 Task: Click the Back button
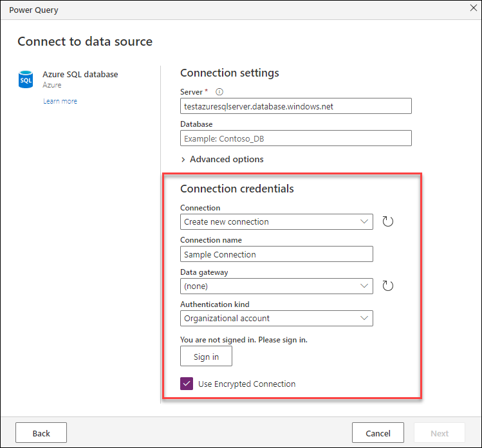pyautogui.click(x=41, y=433)
